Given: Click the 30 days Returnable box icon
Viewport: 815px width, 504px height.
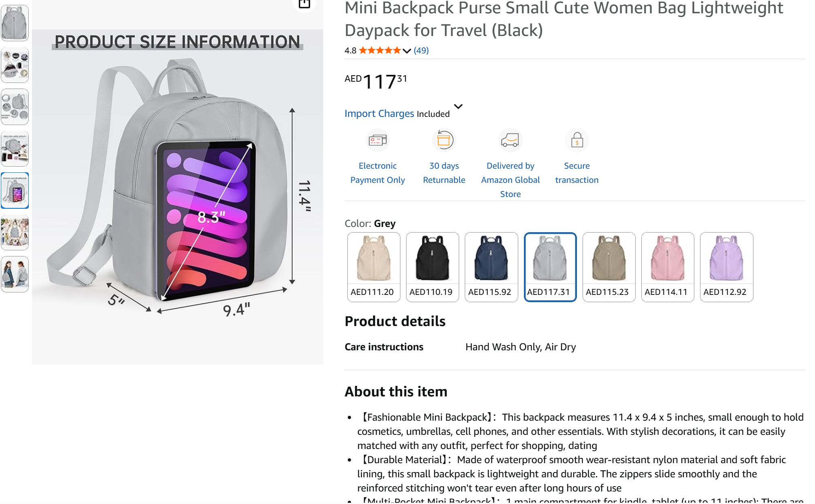Looking at the screenshot, I should pos(444,140).
